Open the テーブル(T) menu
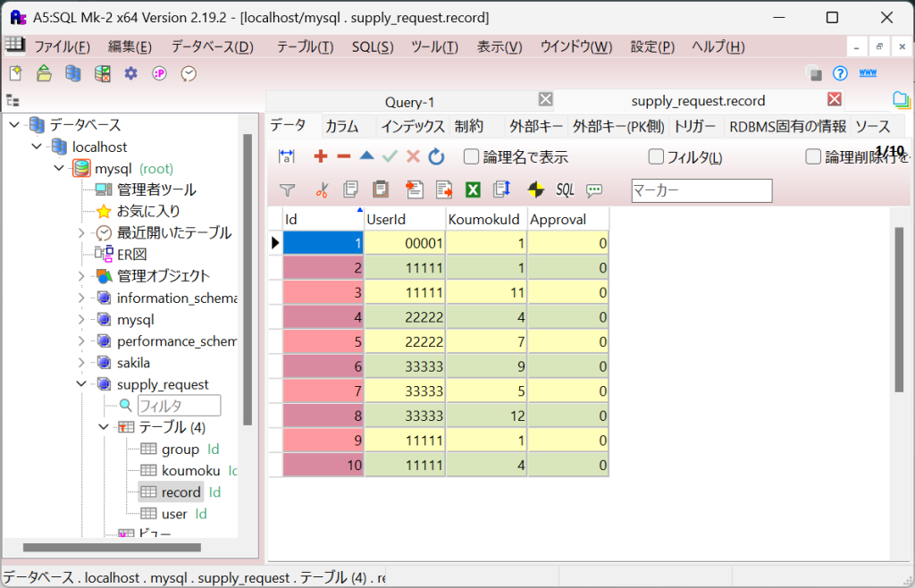This screenshot has width=915, height=588. click(305, 46)
